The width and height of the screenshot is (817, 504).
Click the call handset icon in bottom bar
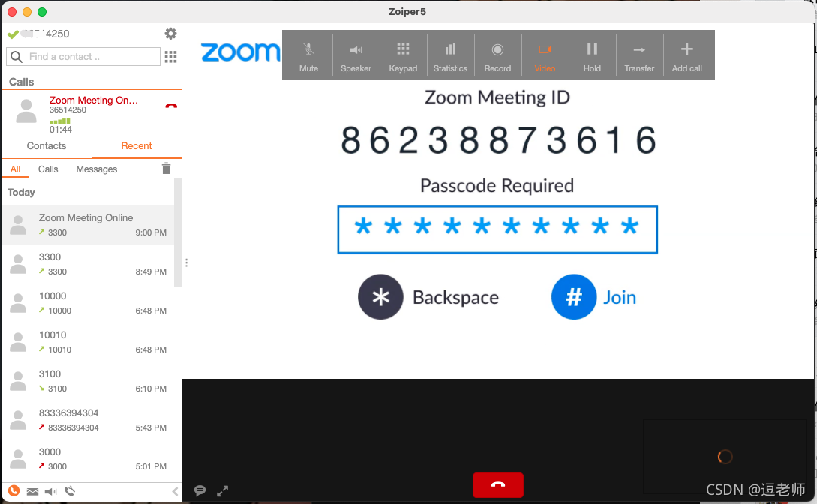[x=69, y=491]
